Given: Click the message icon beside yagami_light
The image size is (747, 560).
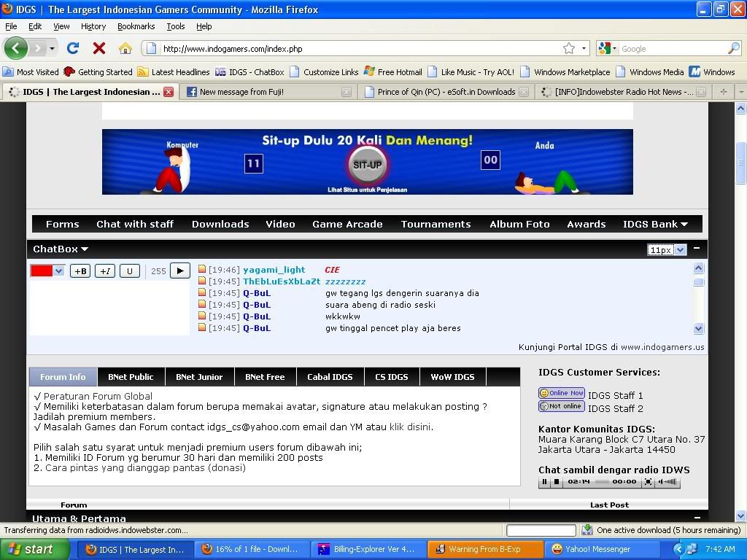Looking at the screenshot, I should [x=202, y=269].
